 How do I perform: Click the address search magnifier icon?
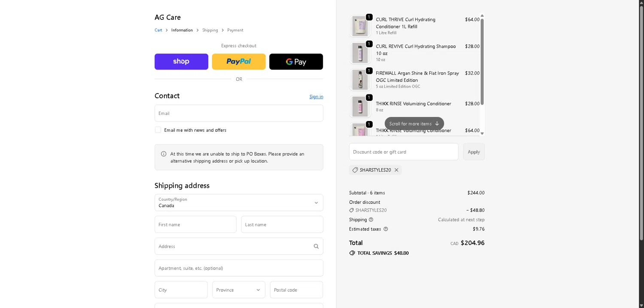coord(316,246)
